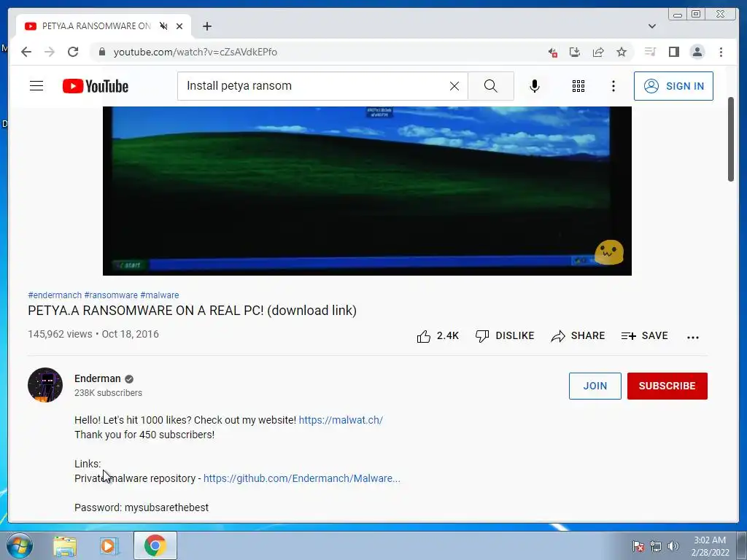Open the Chrome profile avatar

[697, 52]
